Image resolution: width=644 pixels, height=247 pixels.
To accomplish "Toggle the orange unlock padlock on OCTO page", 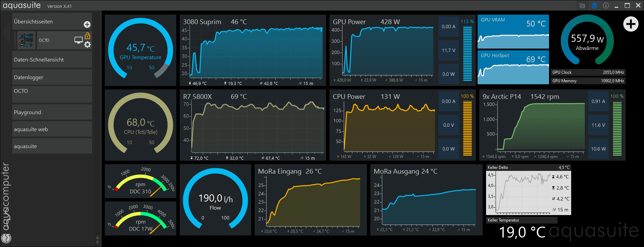I will pyautogui.click(x=87, y=35).
